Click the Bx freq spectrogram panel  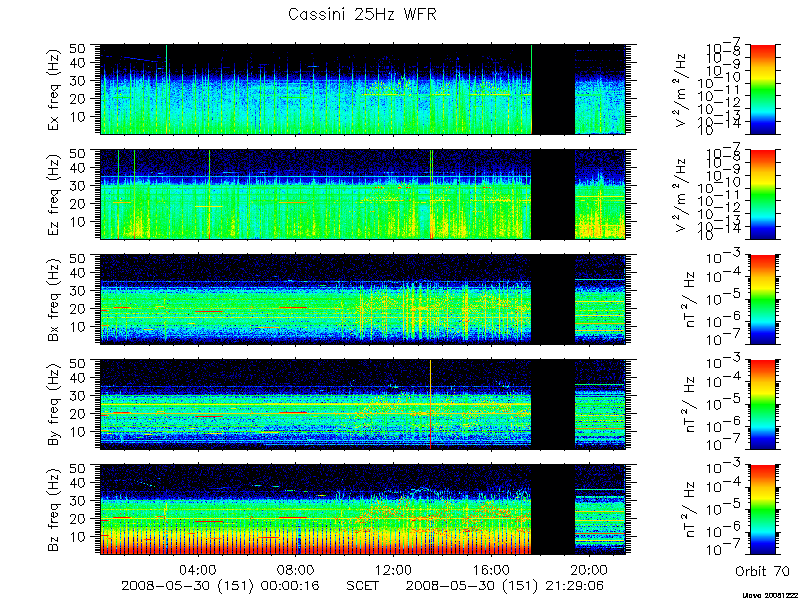(x=363, y=299)
